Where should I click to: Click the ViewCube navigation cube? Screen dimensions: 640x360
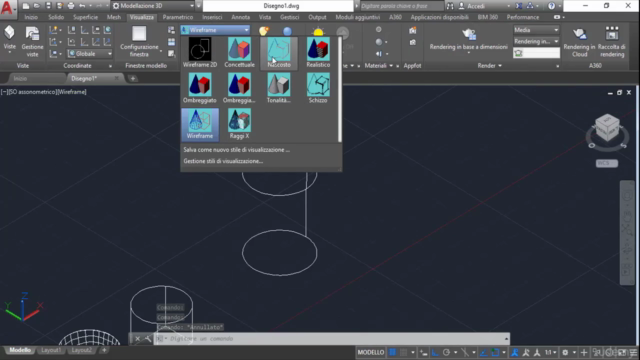tap(607, 128)
